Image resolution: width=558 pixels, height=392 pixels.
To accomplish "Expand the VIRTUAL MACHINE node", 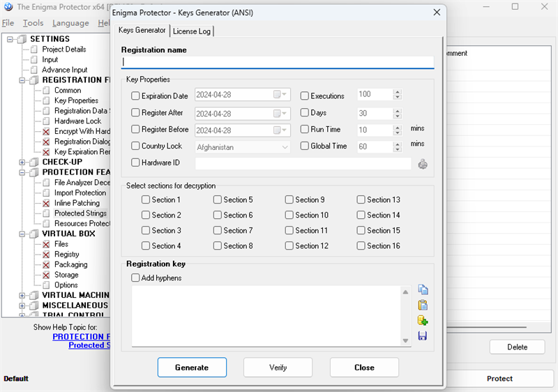I will click(22, 296).
